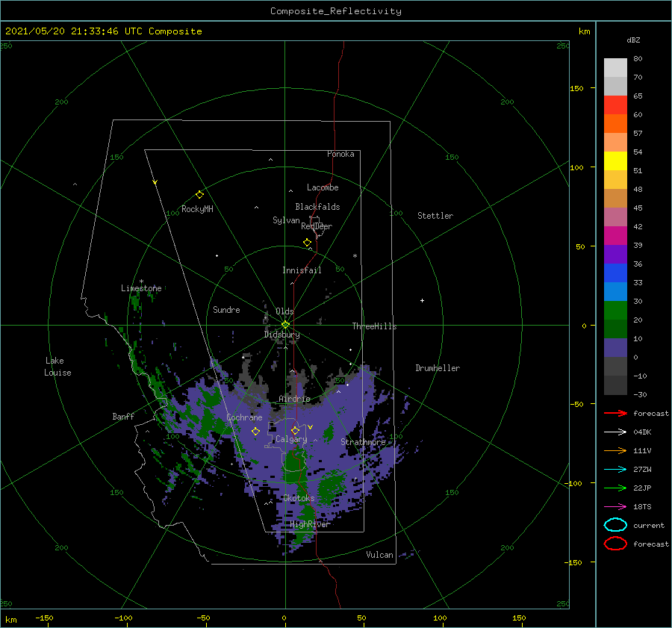Click the light grey 70-80 dBZ swatch
The height and width of the screenshot is (628, 672).
pos(615,68)
